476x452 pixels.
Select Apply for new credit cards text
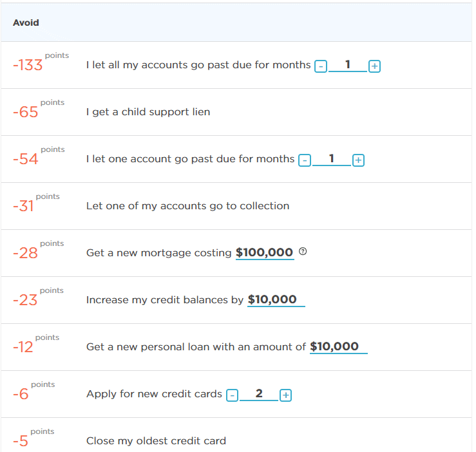[x=154, y=394]
